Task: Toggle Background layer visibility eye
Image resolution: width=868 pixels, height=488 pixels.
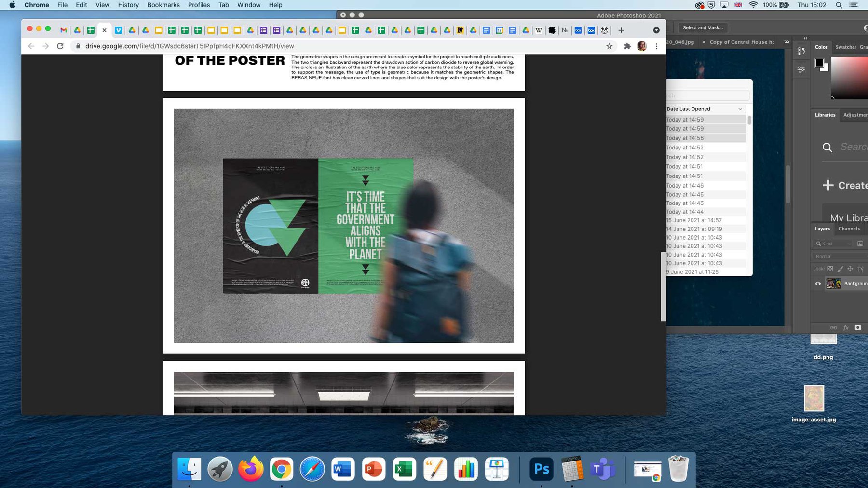Action: point(818,284)
